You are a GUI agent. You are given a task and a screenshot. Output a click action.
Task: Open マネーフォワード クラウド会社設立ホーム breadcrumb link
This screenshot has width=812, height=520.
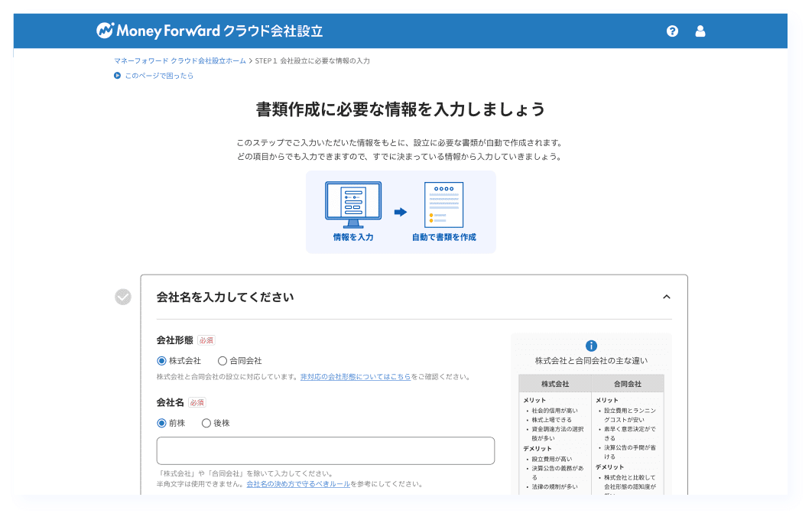[180, 60]
